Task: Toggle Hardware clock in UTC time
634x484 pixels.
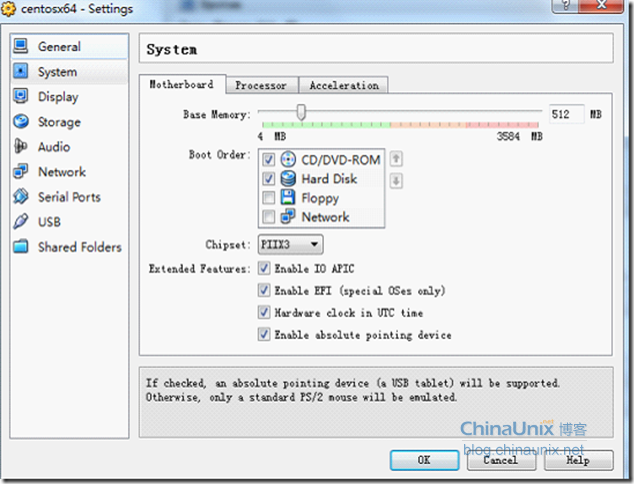Action: point(264,312)
